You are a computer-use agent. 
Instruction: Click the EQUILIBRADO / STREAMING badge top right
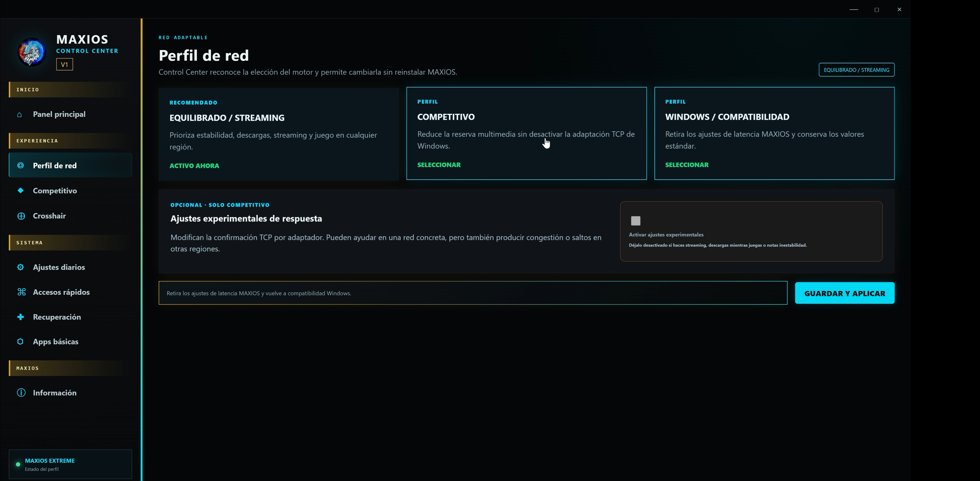click(856, 70)
